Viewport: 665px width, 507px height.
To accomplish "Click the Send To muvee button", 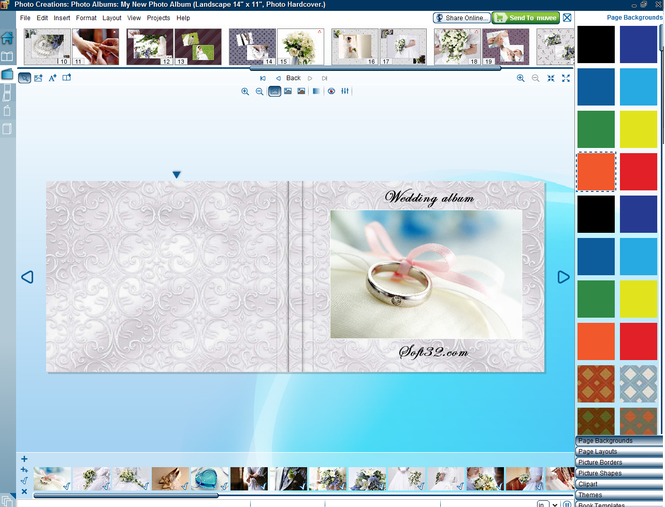I will 526,18.
